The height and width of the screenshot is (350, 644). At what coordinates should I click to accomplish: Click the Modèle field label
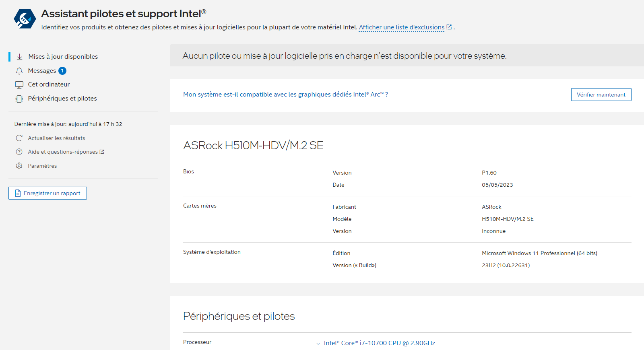(342, 219)
